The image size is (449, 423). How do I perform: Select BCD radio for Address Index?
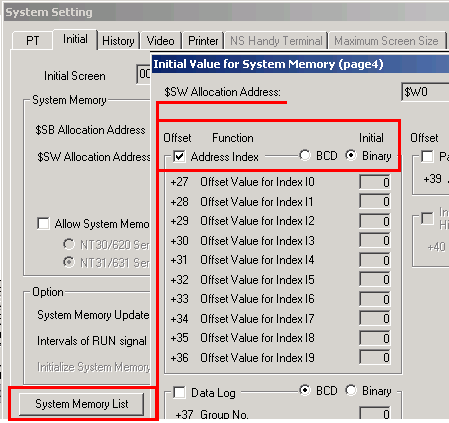[305, 156]
